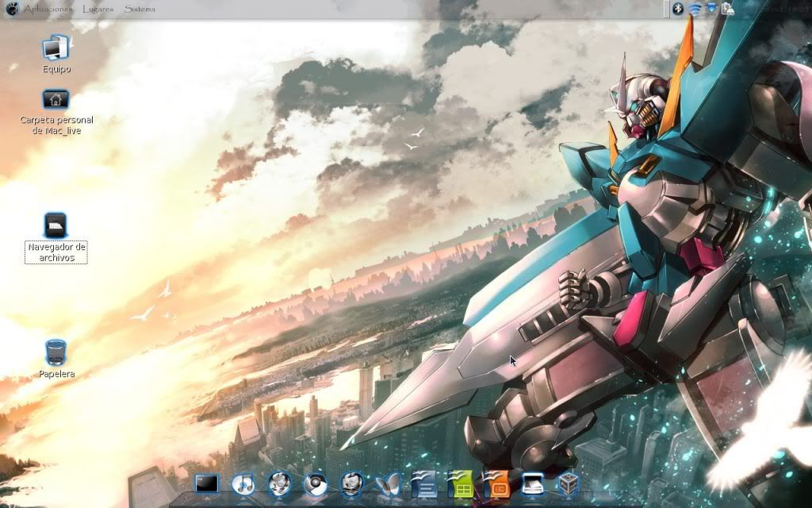Open the silver globe icon right of Chromium
The width and height of the screenshot is (812, 508).
(x=351, y=484)
